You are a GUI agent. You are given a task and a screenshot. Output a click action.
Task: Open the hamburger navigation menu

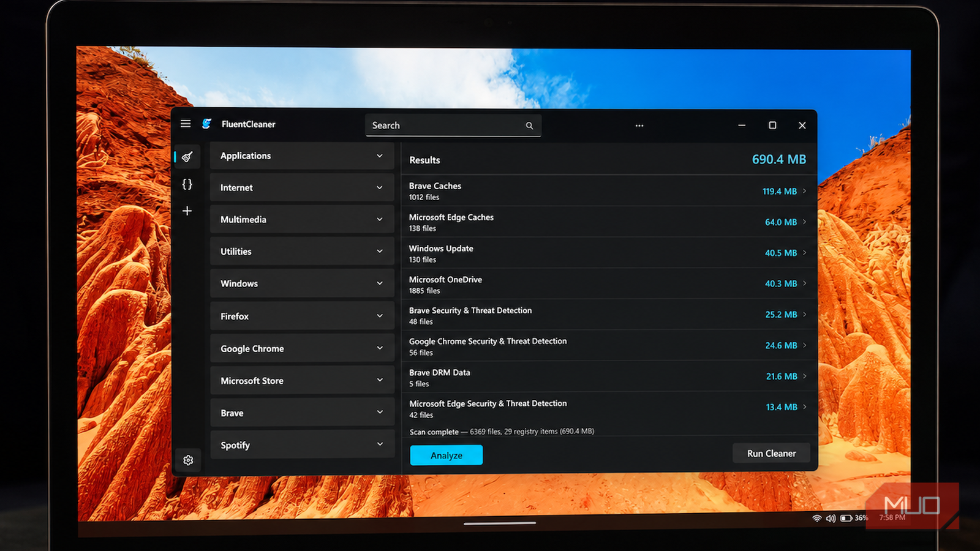click(186, 124)
